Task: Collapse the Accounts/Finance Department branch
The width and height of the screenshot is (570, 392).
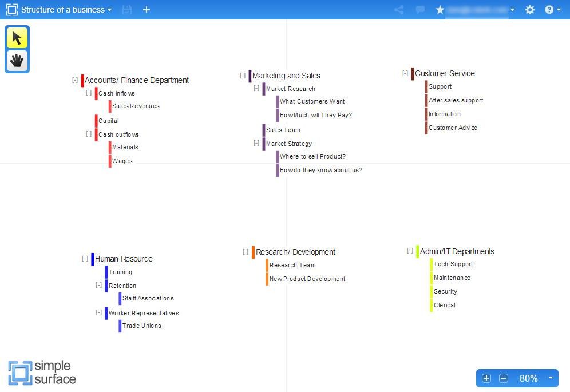Action: point(75,80)
